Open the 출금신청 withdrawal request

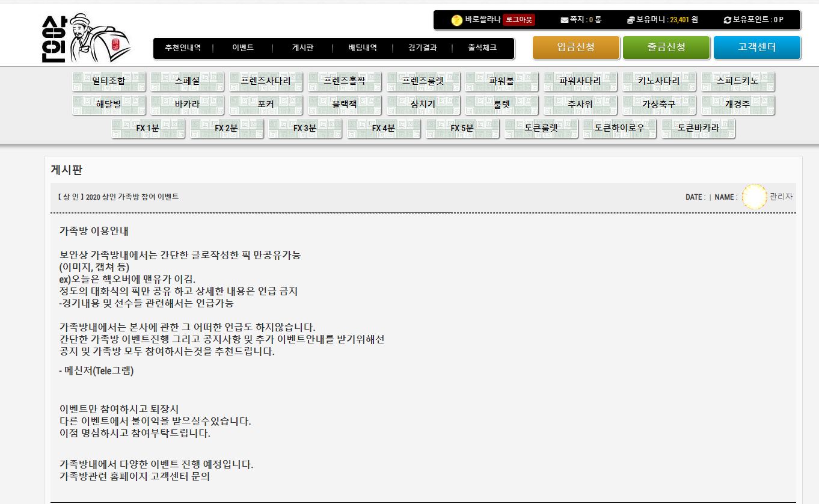coord(666,48)
